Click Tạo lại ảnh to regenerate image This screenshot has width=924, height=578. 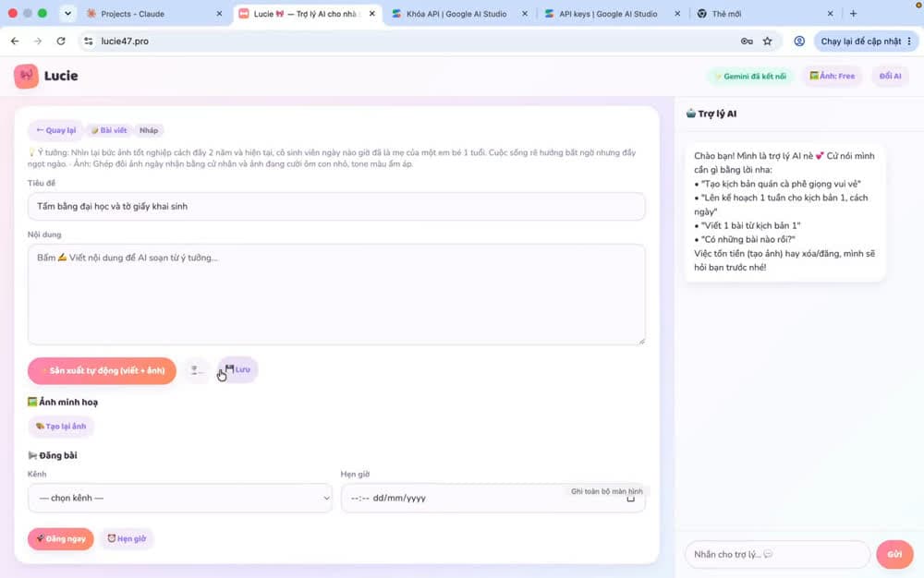click(x=61, y=427)
